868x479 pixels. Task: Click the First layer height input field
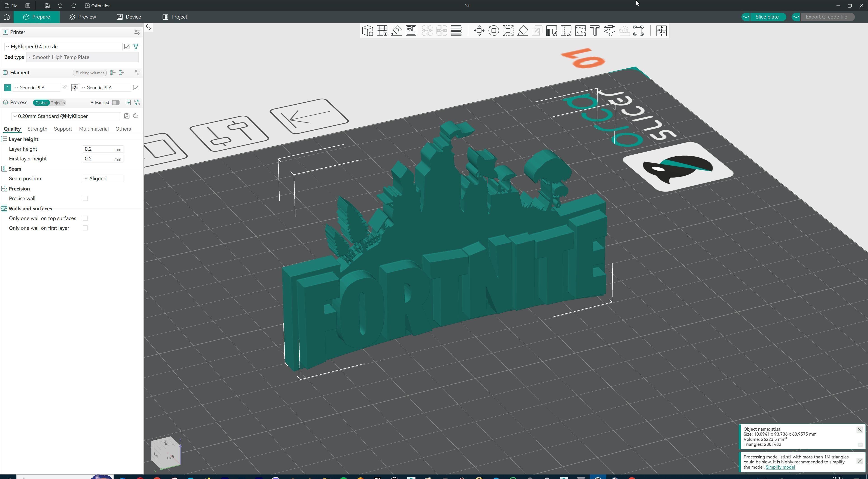[x=103, y=159]
